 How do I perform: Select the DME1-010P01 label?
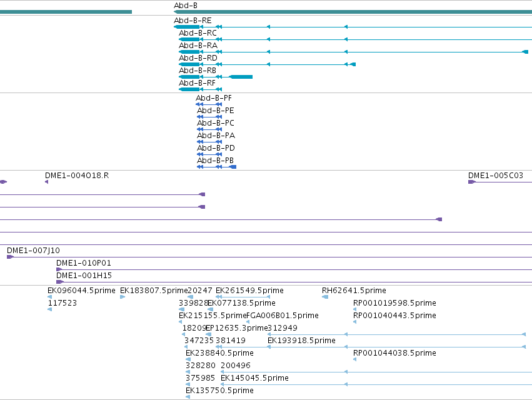(84, 263)
